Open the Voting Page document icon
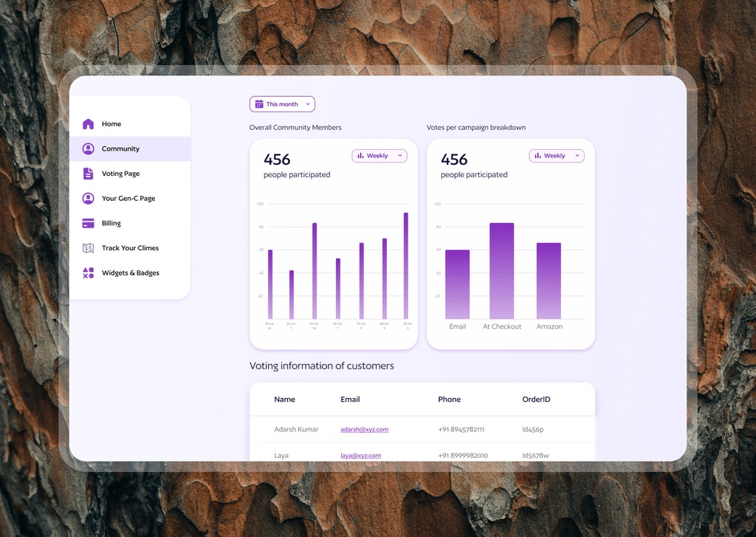 click(89, 174)
